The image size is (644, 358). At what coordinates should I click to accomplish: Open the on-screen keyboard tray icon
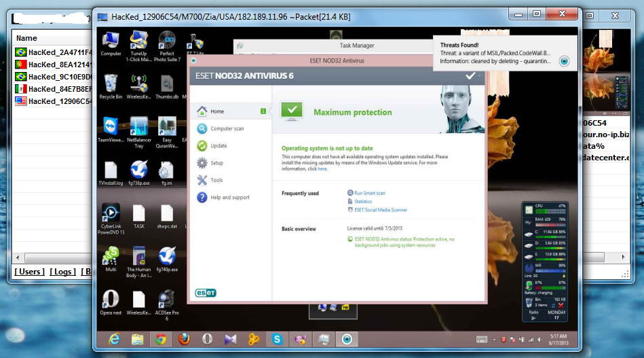(x=482, y=340)
